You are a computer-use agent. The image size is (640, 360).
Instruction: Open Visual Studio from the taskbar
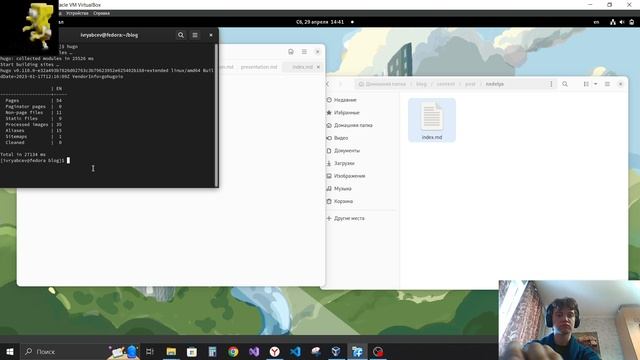[254, 351]
